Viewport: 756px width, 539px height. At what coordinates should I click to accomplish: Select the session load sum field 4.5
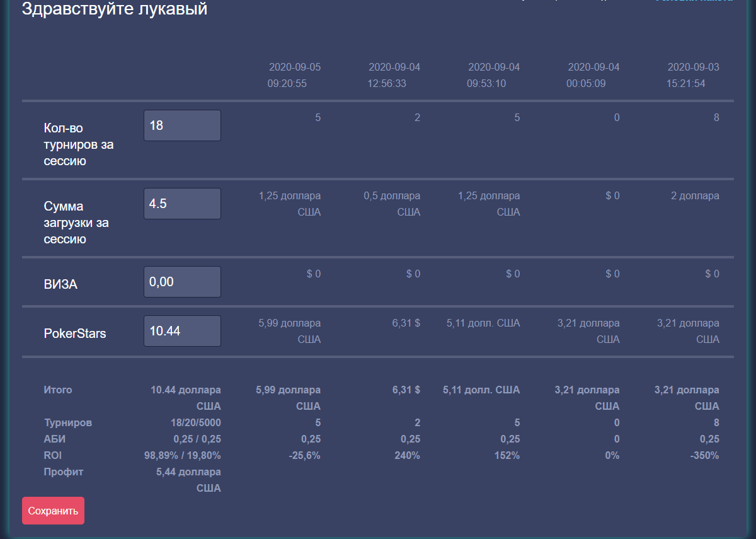(183, 204)
